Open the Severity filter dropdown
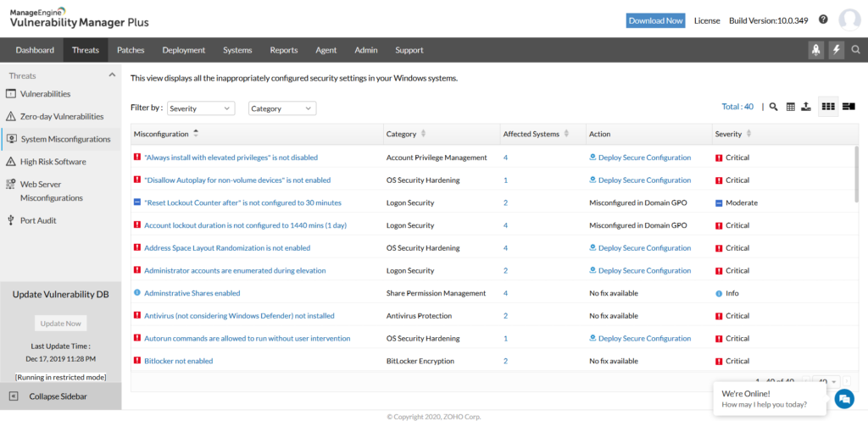The width and height of the screenshot is (868, 421). pyautogui.click(x=201, y=108)
